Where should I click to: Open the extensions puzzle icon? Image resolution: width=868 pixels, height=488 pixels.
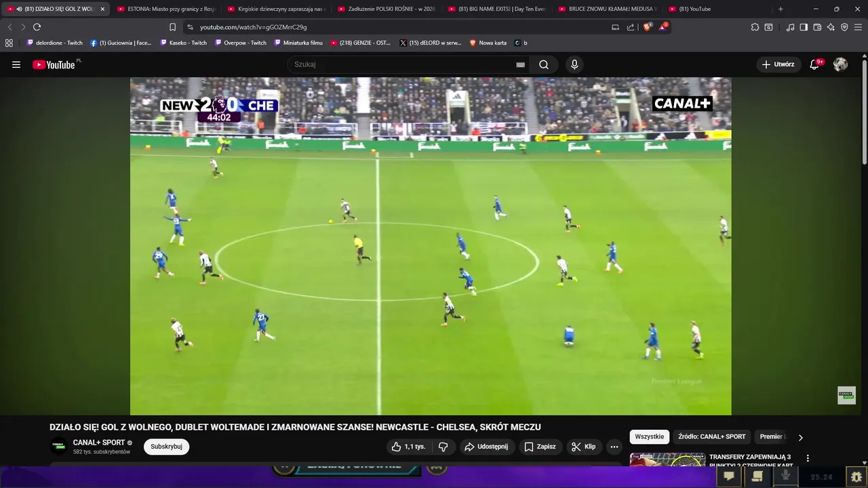click(755, 27)
